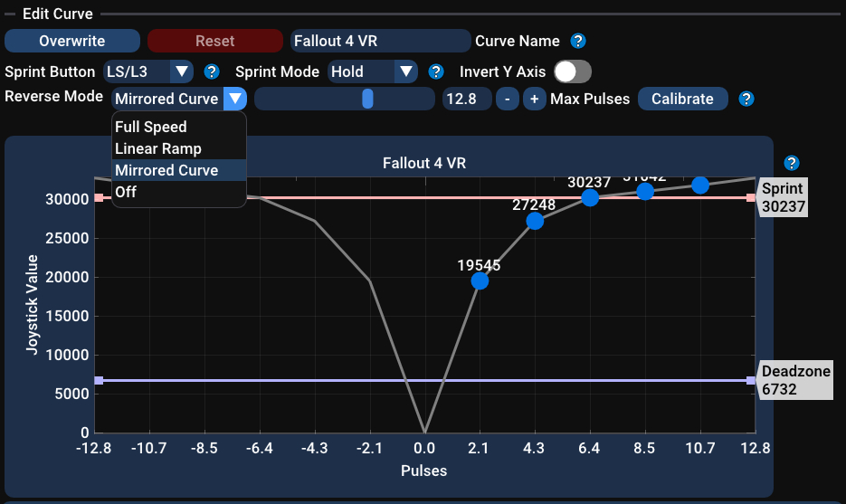
Task: Click the Deadzone 6732 threshold label
Action: [x=796, y=380]
